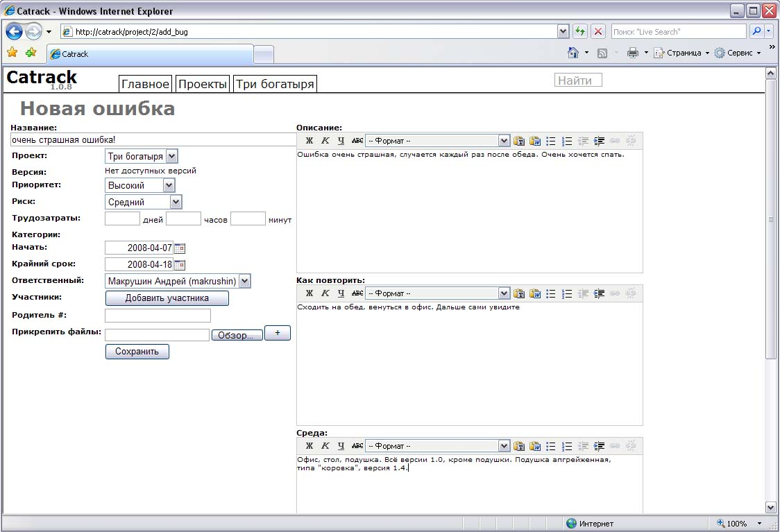Select the Catrack browser tab

click(150, 53)
